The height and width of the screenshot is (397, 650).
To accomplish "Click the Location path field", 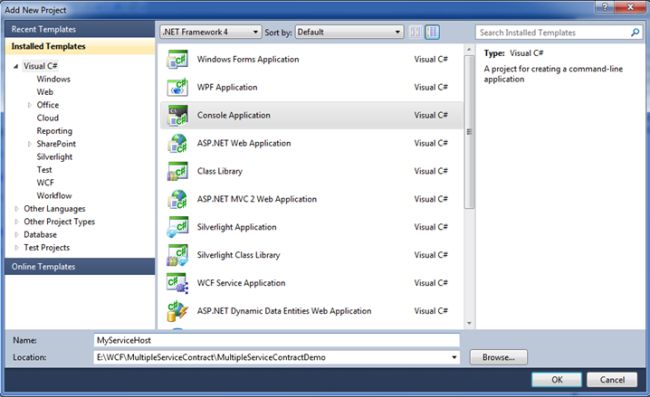I will click(276, 357).
